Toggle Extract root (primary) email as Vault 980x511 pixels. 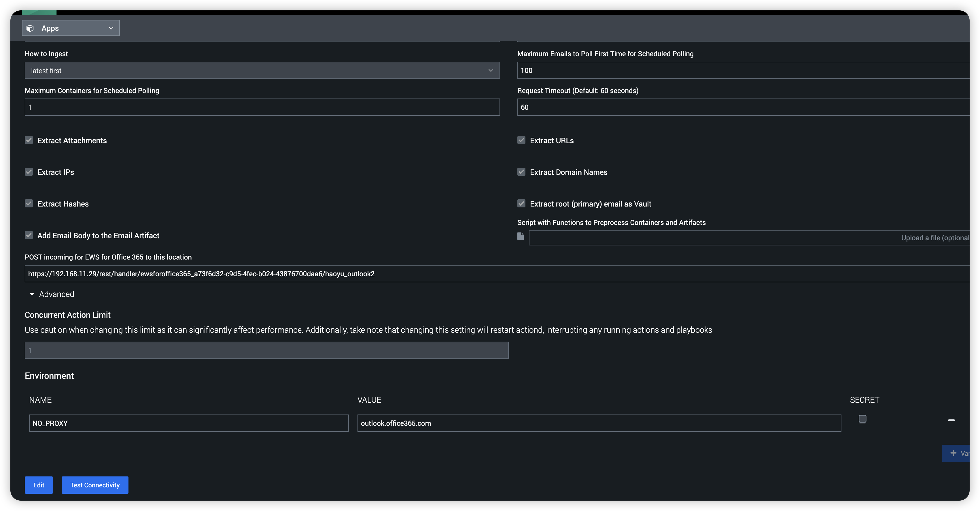pyautogui.click(x=521, y=203)
